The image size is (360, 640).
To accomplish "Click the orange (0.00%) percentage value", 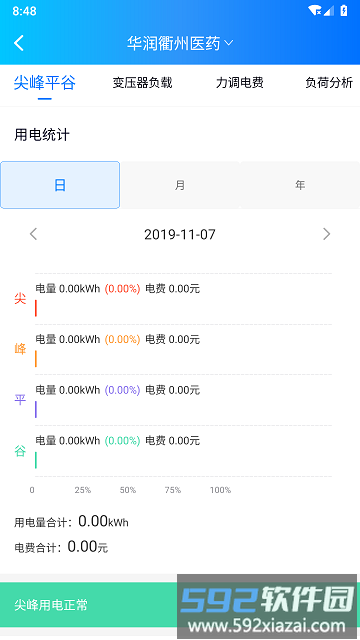I will pos(122,340).
